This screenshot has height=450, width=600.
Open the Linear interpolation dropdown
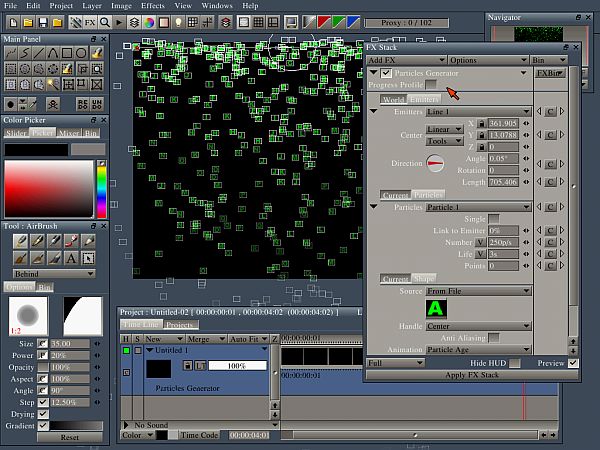tap(444, 129)
